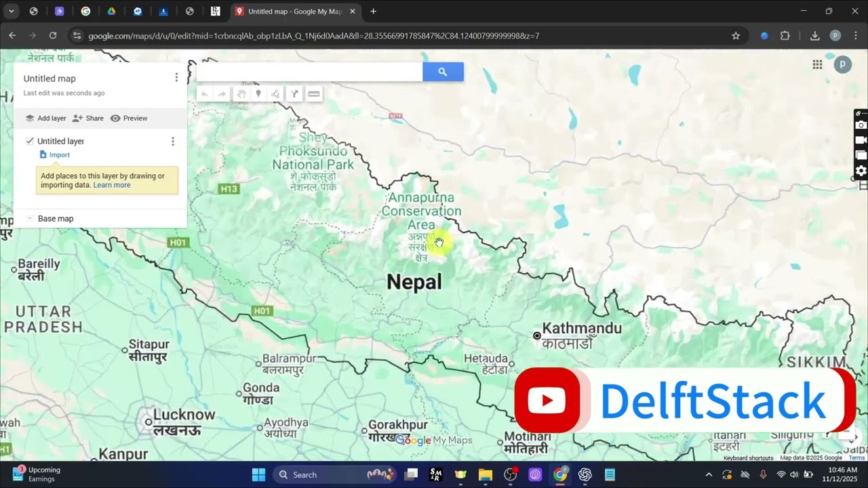868x488 pixels.
Task: Click the Keyboard shortcuts link
Action: pos(748,458)
